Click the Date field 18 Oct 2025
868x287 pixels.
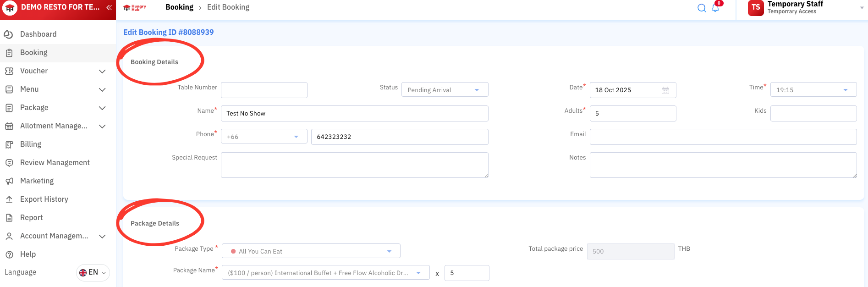[633, 90]
